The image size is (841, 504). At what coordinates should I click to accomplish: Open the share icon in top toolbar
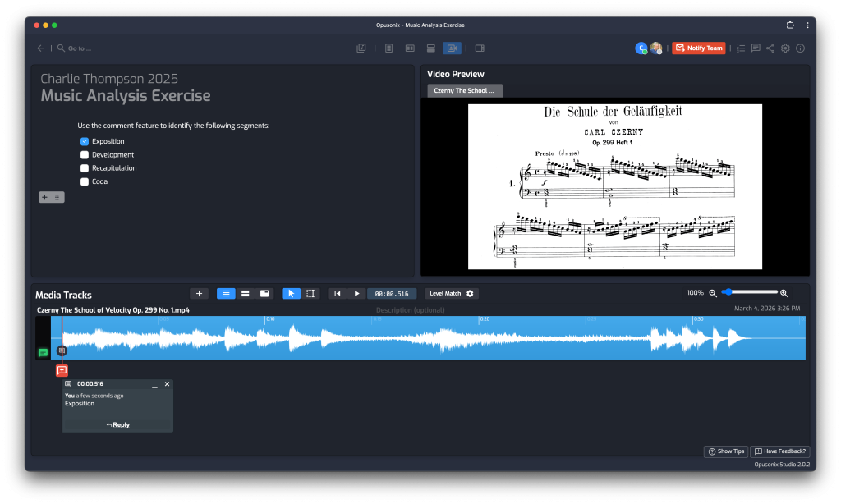[770, 48]
